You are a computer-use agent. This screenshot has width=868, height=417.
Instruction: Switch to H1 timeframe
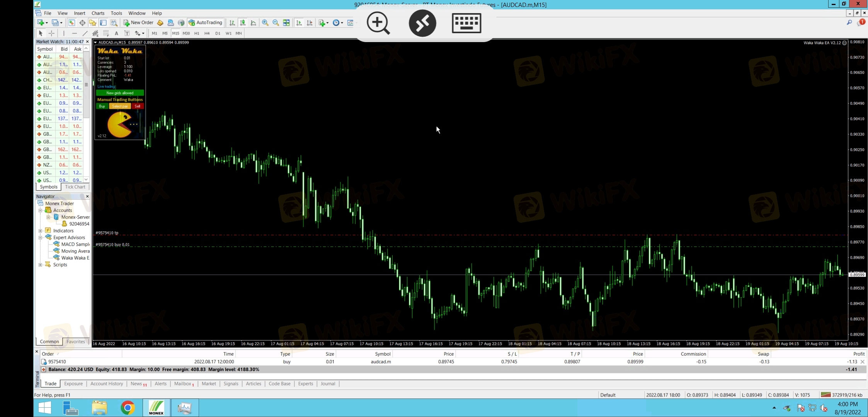click(197, 33)
